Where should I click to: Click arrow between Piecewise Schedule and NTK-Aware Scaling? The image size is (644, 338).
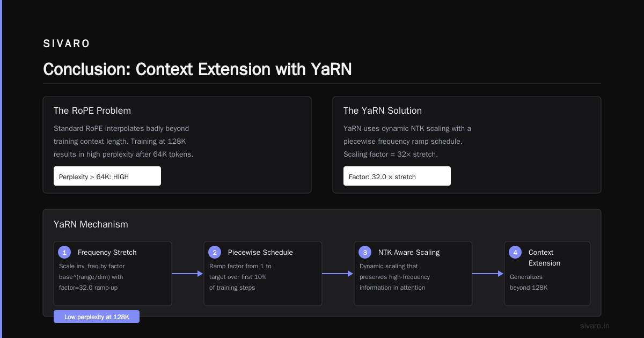338,274
